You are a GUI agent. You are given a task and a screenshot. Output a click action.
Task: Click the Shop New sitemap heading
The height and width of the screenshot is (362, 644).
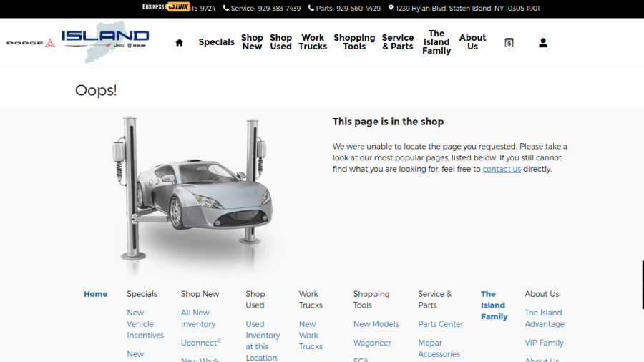tap(200, 294)
